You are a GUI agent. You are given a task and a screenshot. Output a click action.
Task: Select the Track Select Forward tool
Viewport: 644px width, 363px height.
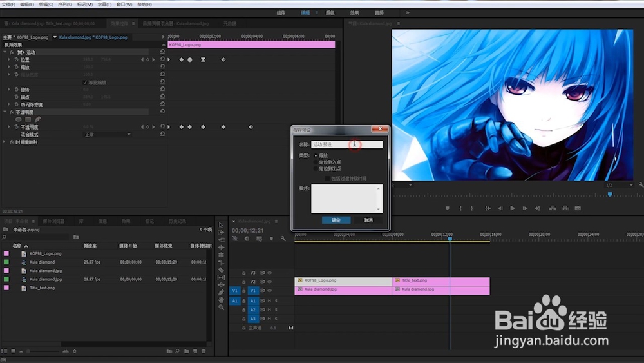[221, 232]
